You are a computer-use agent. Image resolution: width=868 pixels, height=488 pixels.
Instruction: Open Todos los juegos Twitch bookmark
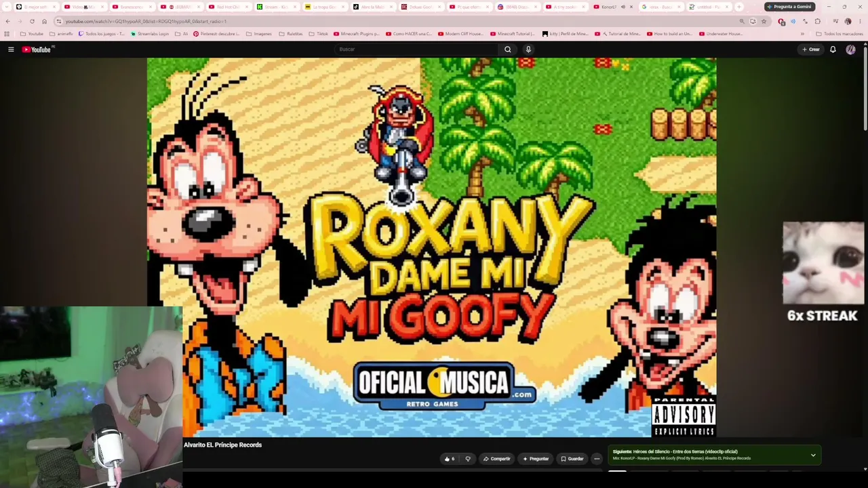102,34
